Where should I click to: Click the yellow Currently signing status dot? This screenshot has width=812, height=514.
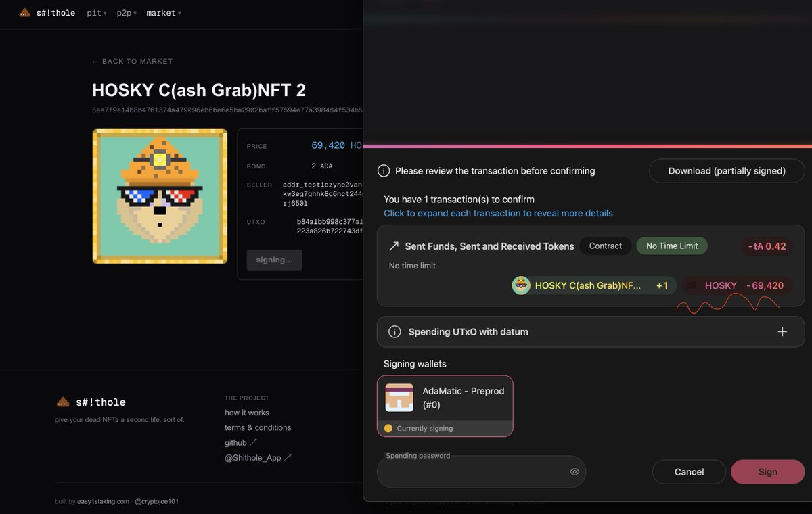coord(388,428)
